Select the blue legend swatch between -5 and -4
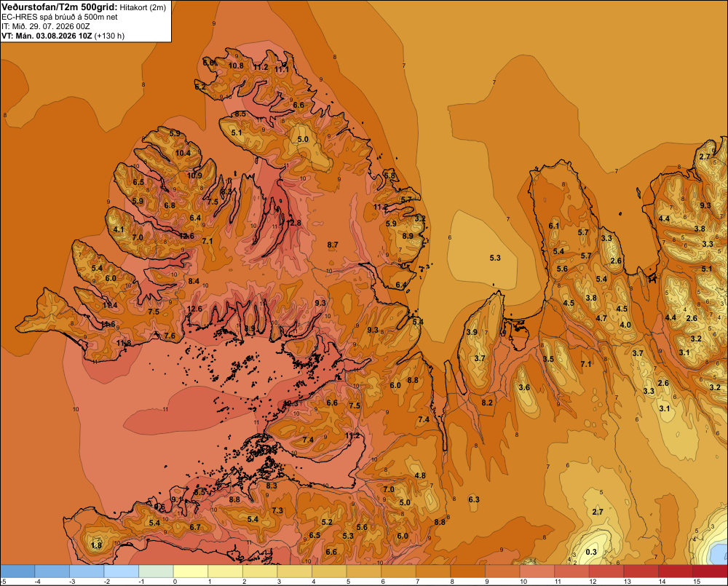The height and width of the screenshot is (586, 728). (x=17, y=571)
